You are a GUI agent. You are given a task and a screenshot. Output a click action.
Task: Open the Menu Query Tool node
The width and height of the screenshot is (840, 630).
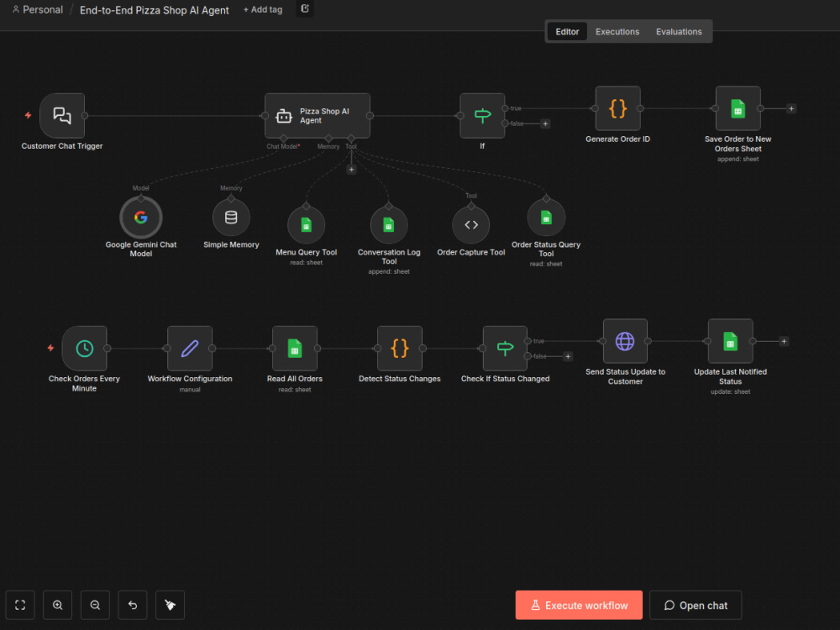coord(306,225)
